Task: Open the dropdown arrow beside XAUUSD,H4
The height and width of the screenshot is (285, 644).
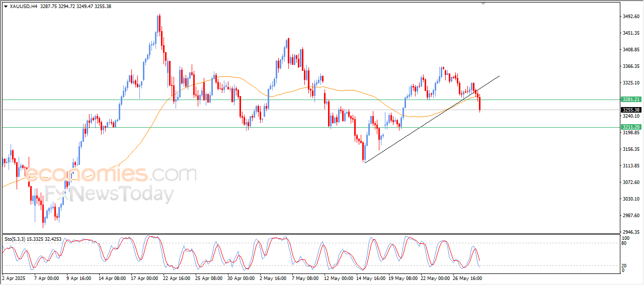Action: coord(6,6)
